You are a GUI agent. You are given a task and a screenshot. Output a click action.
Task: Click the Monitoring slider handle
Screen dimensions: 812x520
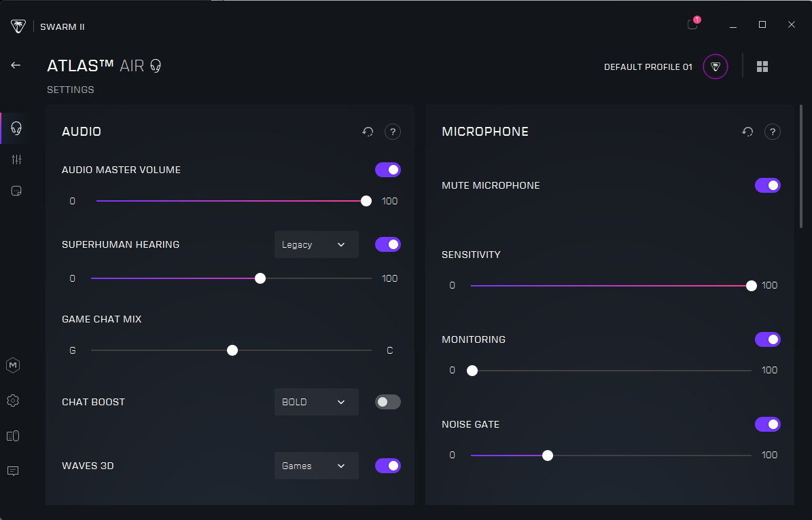[x=472, y=371]
